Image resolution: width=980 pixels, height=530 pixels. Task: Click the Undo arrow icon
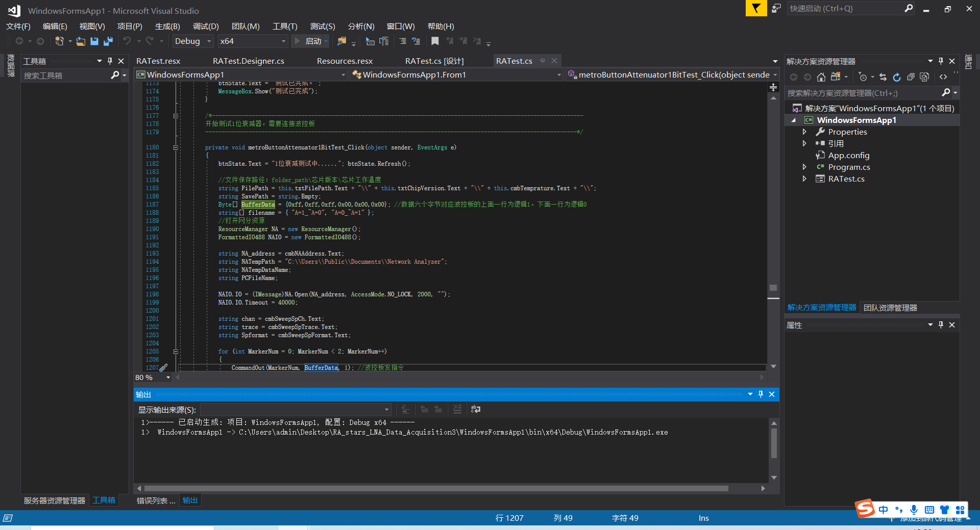pos(127,41)
